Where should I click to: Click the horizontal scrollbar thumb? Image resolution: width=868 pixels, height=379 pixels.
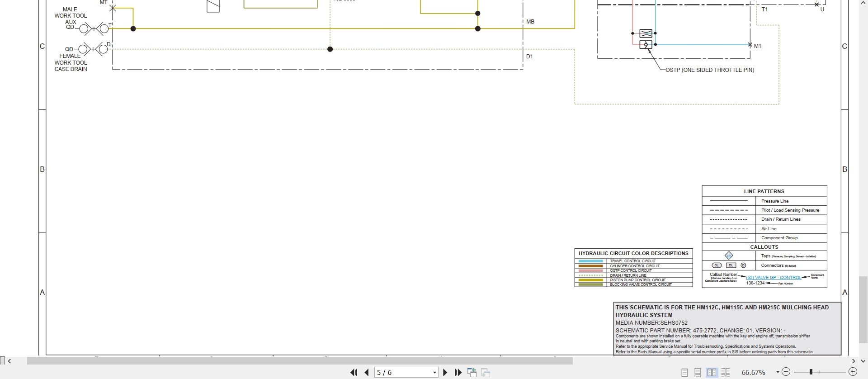click(x=300, y=361)
